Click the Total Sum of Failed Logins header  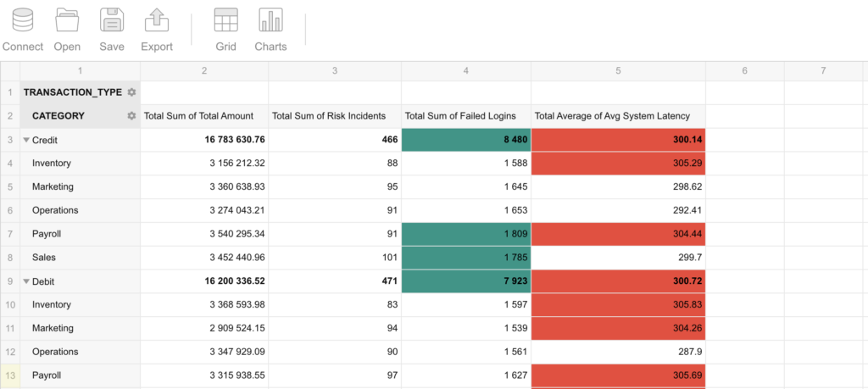click(x=466, y=116)
